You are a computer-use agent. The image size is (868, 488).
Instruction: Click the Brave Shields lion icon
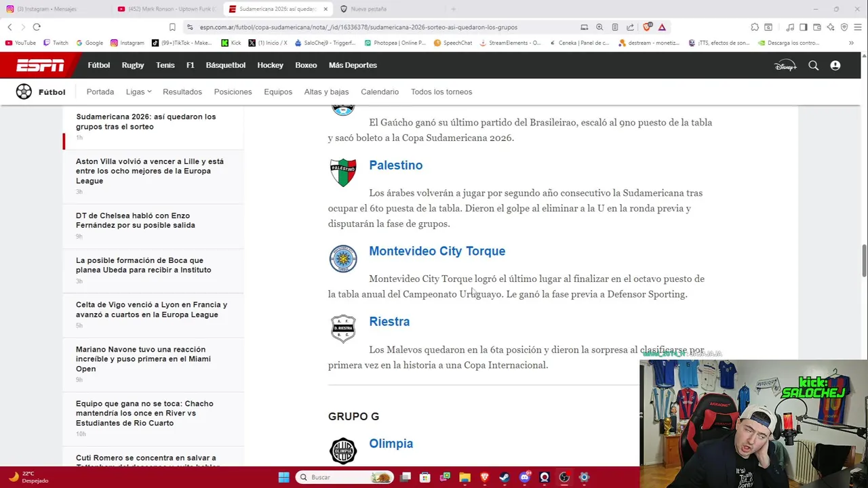646,27
